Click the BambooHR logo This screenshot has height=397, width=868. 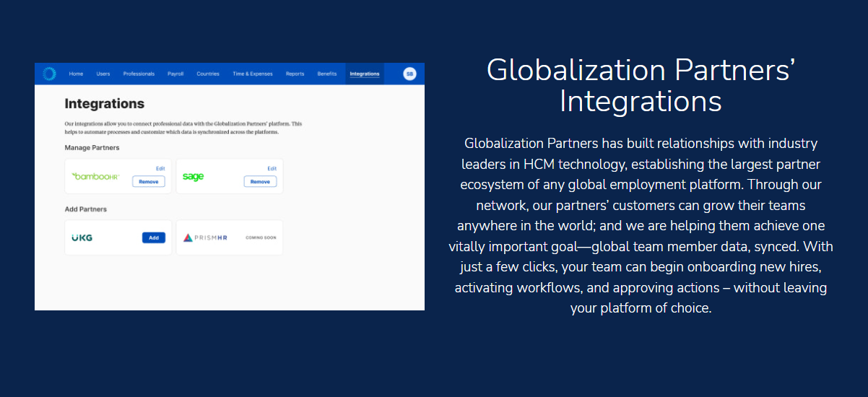(x=95, y=176)
